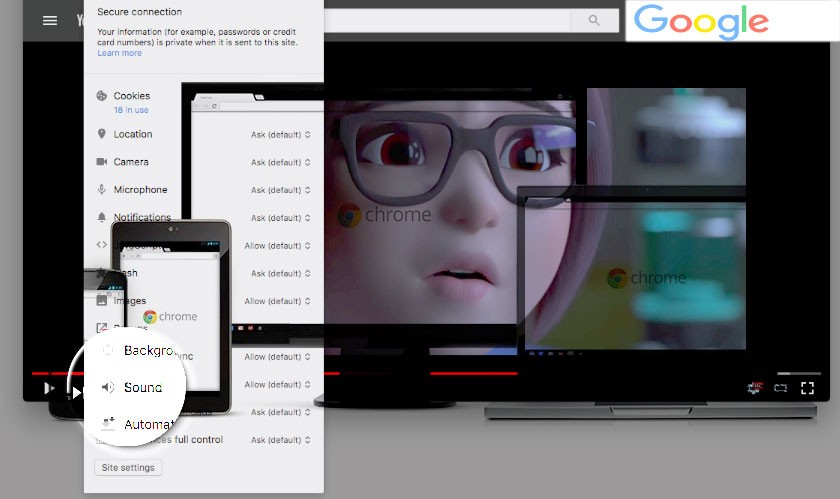Click the Microphone icon in permissions list
The height and width of the screenshot is (499, 840).
click(x=102, y=189)
